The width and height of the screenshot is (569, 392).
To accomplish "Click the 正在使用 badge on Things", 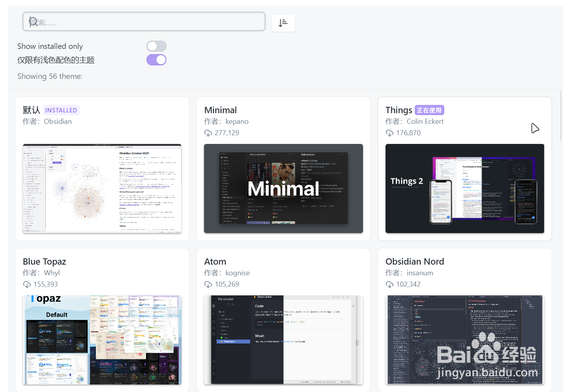I will pos(429,110).
